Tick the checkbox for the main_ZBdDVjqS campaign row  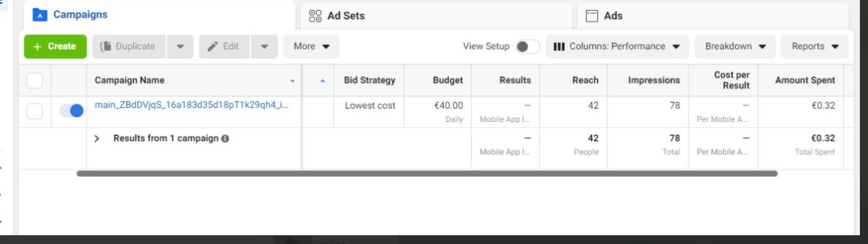coord(35,111)
